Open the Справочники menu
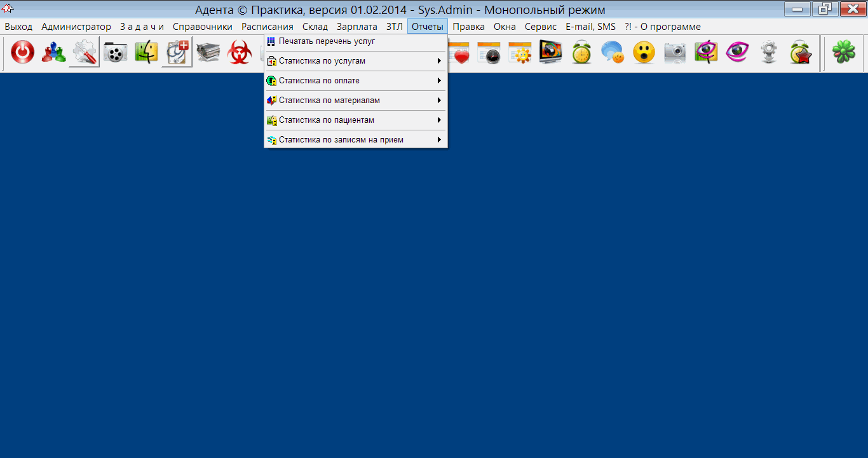Viewport: 868px width, 458px height. (x=202, y=27)
